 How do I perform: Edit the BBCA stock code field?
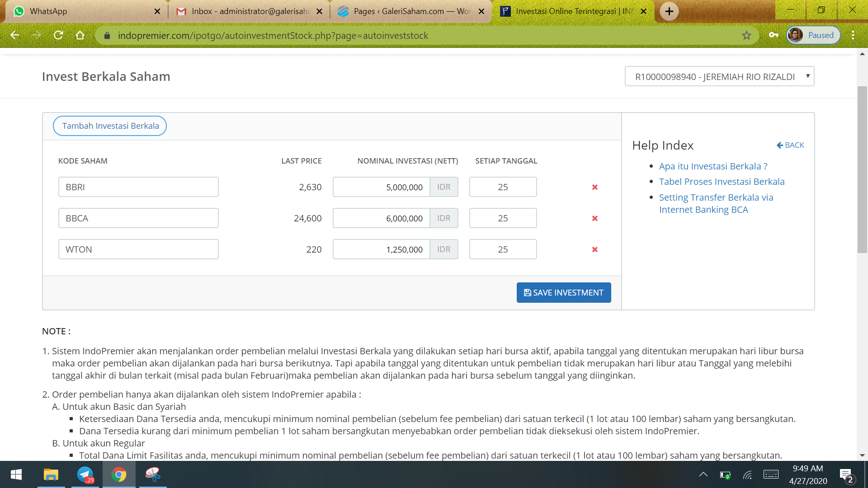click(x=138, y=218)
